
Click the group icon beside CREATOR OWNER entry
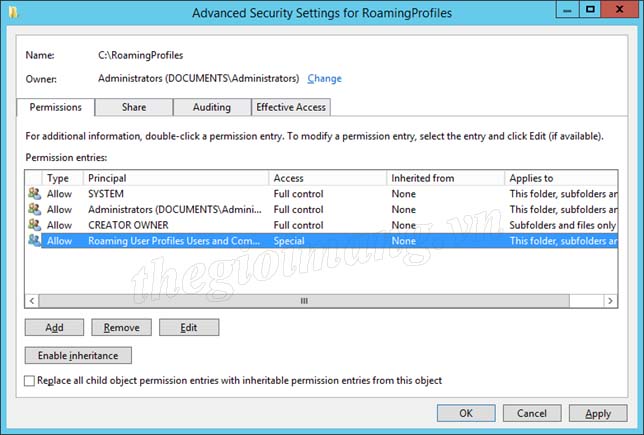pyautogui.click(x=34, y=225)
